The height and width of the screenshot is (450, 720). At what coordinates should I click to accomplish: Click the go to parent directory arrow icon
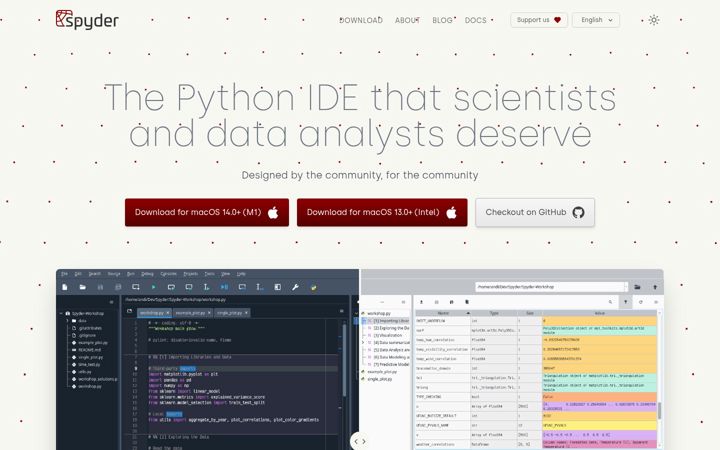655,287
